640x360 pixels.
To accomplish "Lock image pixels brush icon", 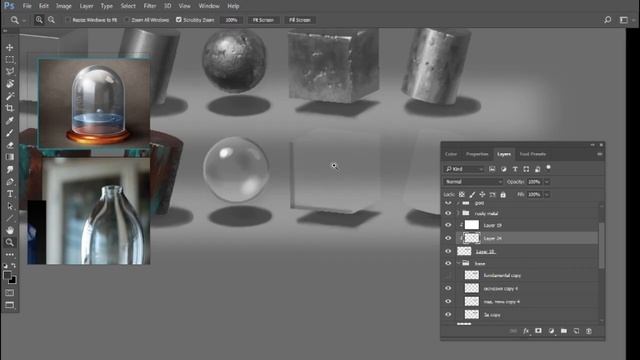I will [x=472, y=195].
